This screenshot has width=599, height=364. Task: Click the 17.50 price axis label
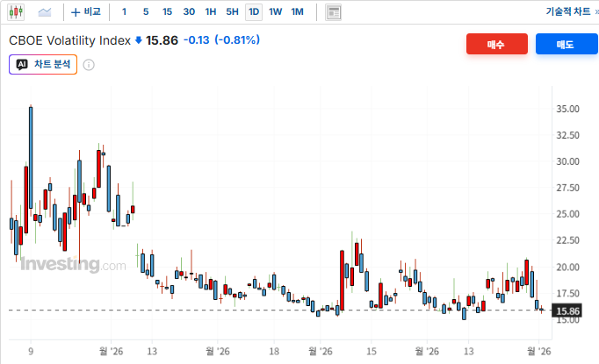coord(567,294)
